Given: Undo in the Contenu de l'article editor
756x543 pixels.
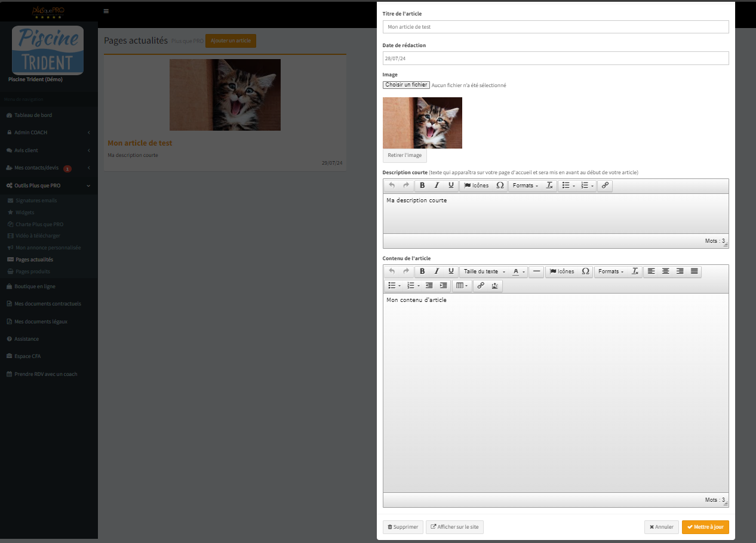Looking at the screenshot, I should coord(392,271).
